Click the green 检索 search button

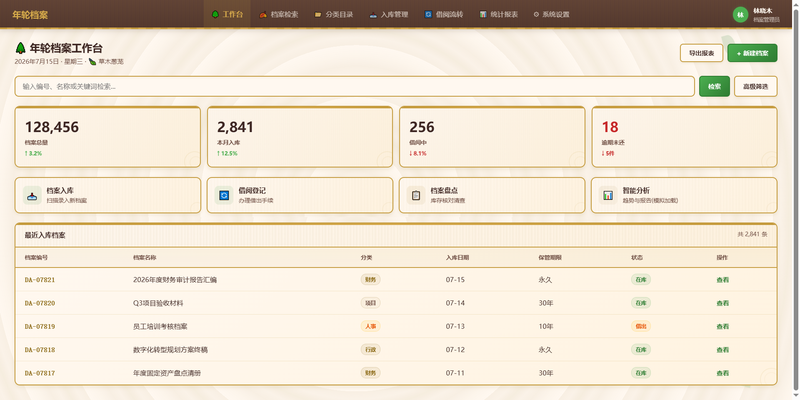(x=714, y=86)
